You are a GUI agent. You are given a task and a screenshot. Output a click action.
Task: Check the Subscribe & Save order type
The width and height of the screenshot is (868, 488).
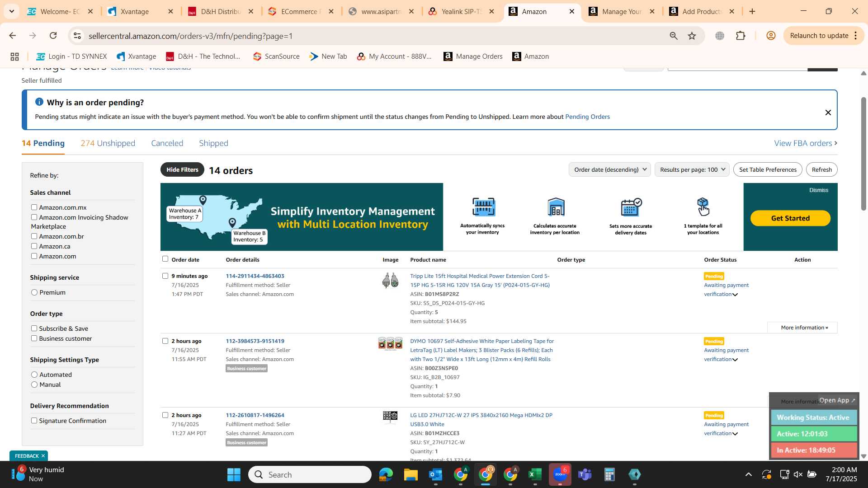34,328
